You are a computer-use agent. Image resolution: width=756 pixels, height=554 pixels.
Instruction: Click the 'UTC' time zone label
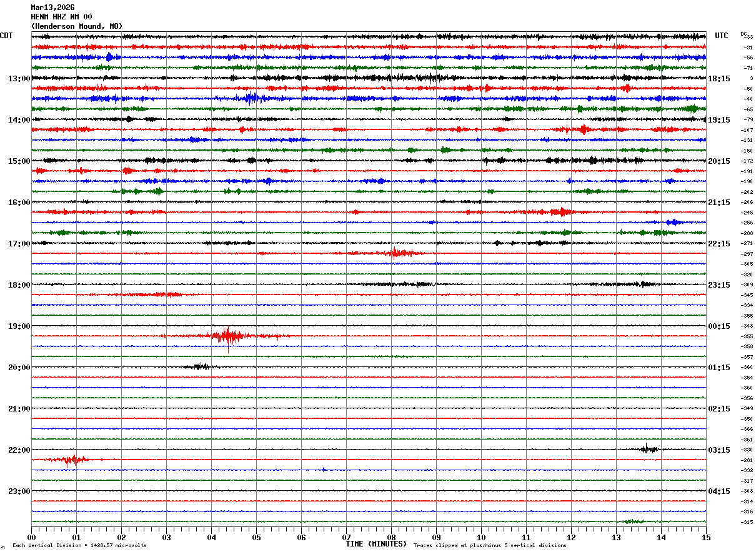click(722, 36)
